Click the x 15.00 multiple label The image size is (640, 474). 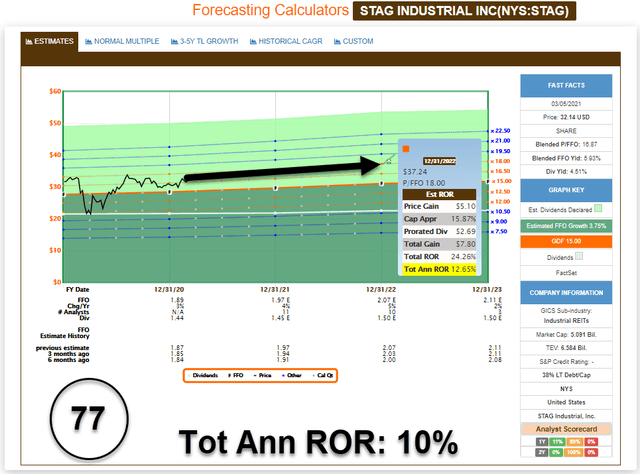502,181
